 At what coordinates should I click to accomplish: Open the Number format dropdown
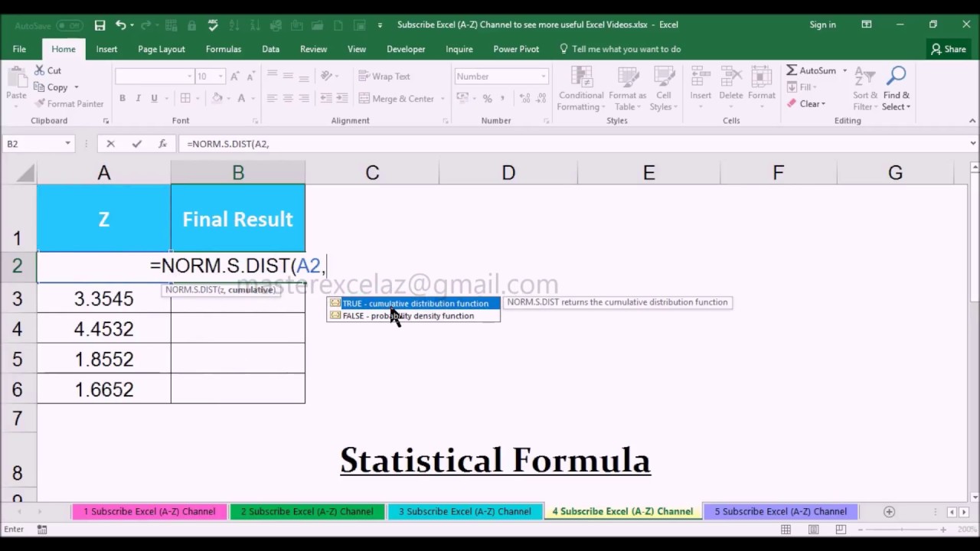point(544,77)
